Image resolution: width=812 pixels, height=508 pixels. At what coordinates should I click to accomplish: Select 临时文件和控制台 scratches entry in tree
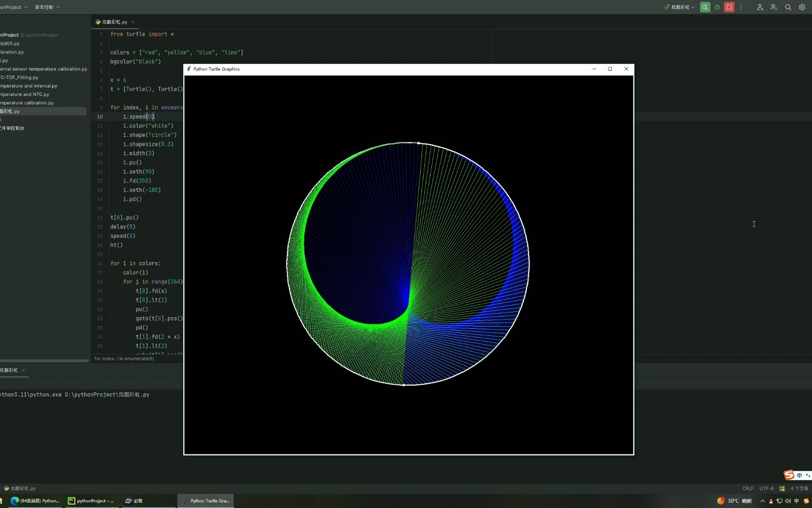[12, 128]
